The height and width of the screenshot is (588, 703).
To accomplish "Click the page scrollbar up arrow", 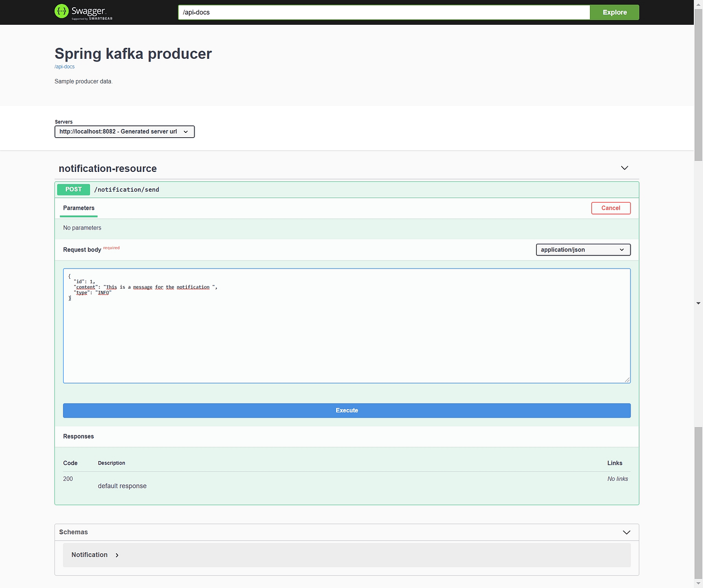I will [699, 4].
